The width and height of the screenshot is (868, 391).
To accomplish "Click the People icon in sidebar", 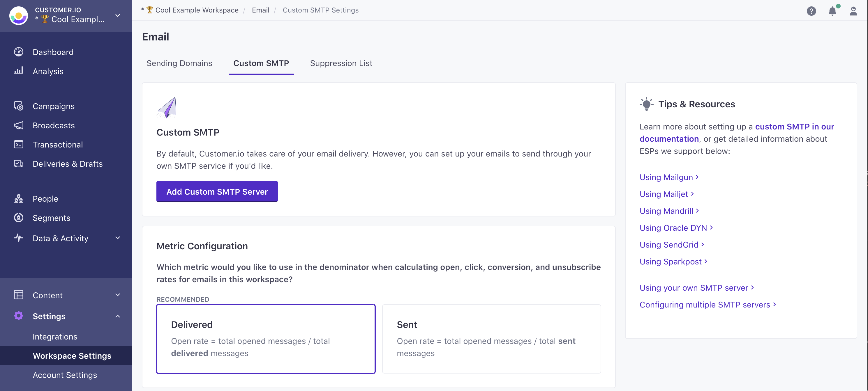I will pos(19,198).
